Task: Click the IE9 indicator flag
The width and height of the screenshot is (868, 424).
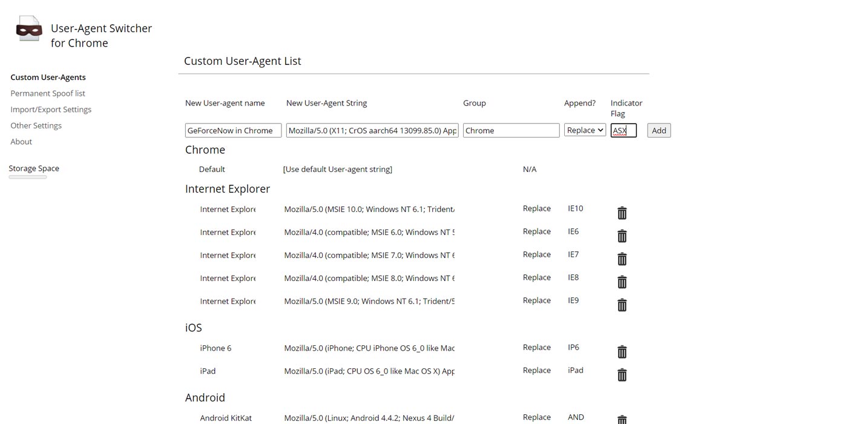Action: click(x=573, y=300)
